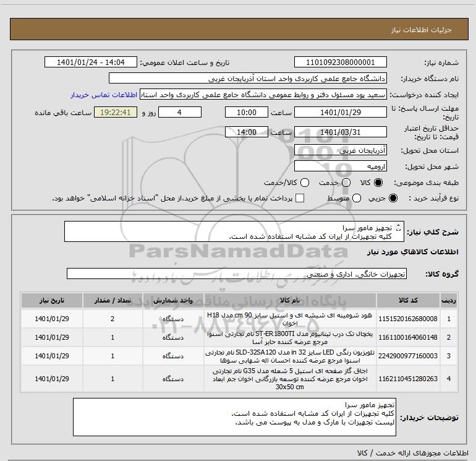476x461 pixels.
Task: Choose the متوسط purchase type radio
Action: (x=357, y=198)
